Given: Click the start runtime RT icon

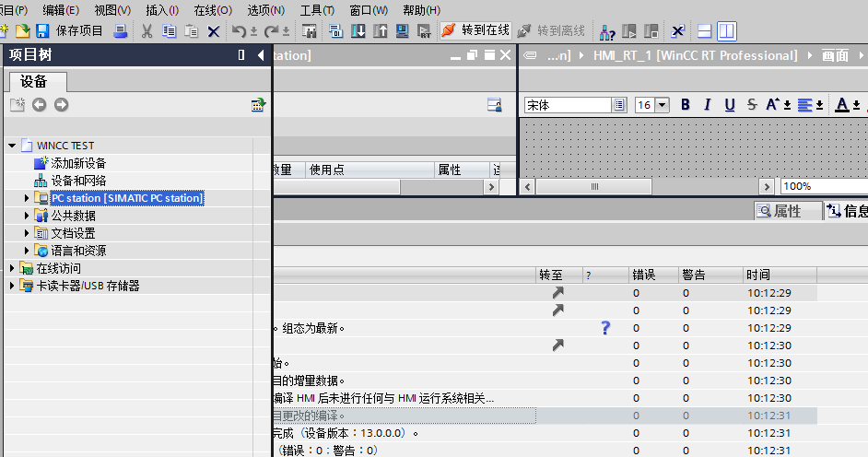Looking at the screenshot, I should tap(424, 31).
